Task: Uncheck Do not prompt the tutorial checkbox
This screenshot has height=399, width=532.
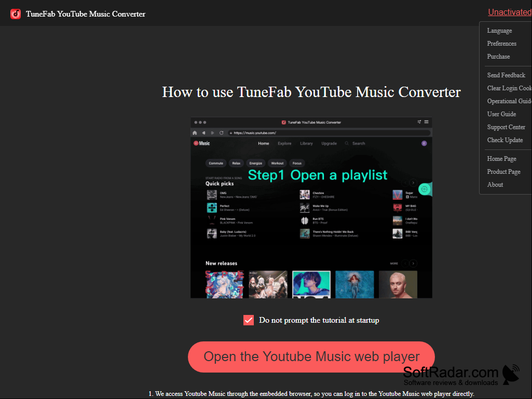Action: click(x=249, y=320)
